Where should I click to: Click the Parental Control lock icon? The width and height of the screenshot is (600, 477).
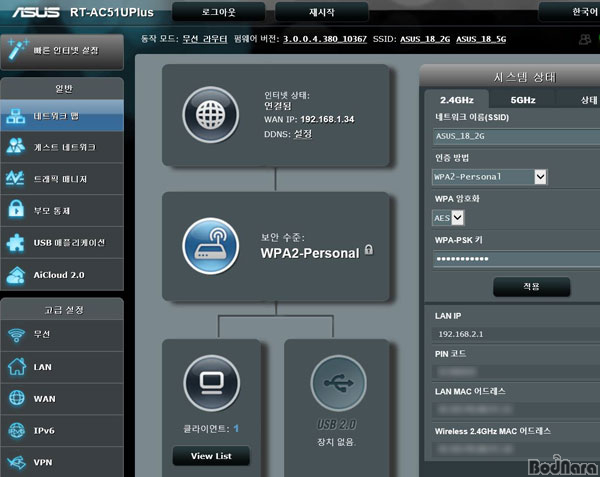16,210
